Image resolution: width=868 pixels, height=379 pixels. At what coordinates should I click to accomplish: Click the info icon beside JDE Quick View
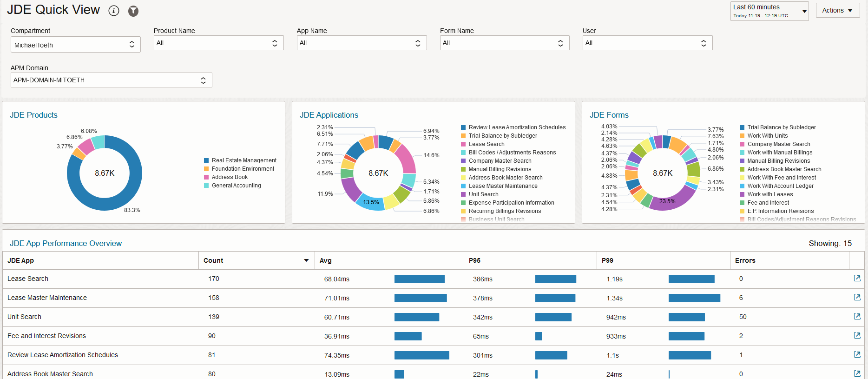114,11
